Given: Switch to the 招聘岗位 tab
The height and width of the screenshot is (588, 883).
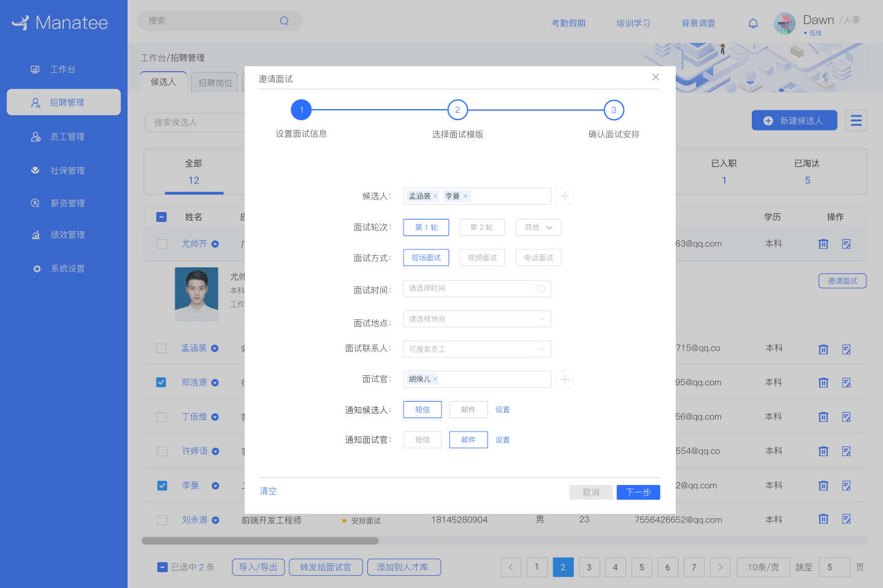Looking at the screenshot, I should point(214,82).
